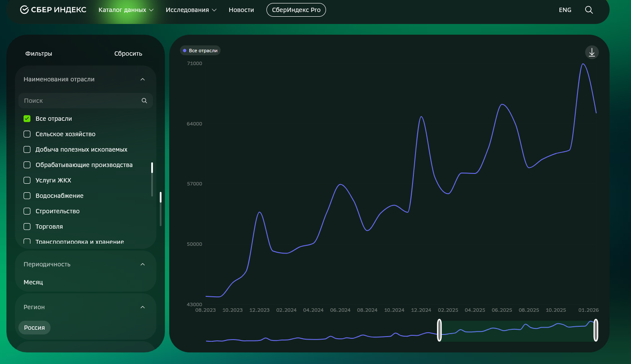
Task: Expand the 'Исследования' menu
Action: click(191, 10)
